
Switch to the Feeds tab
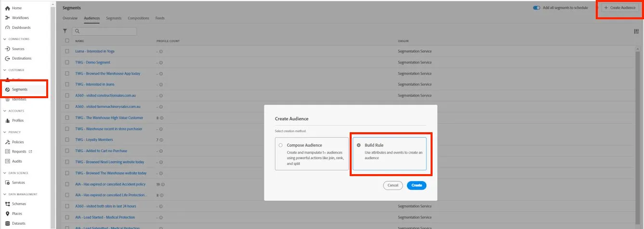click(x=160, y=18)
